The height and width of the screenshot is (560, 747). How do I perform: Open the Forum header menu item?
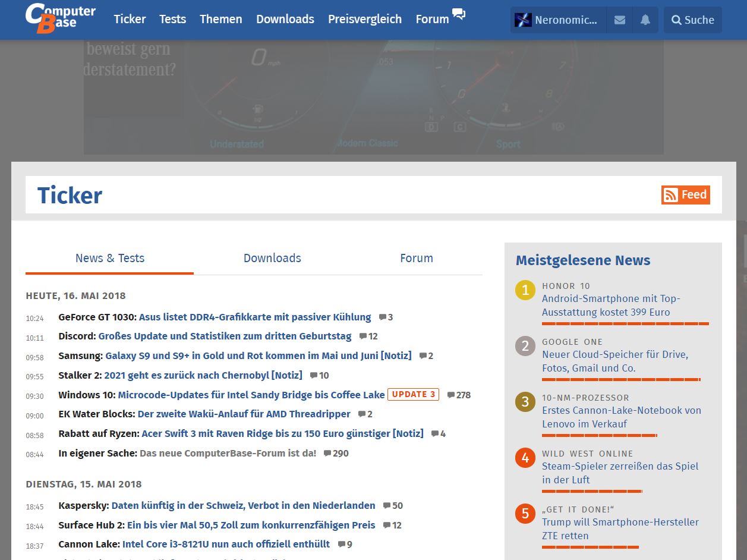[432, 19]
